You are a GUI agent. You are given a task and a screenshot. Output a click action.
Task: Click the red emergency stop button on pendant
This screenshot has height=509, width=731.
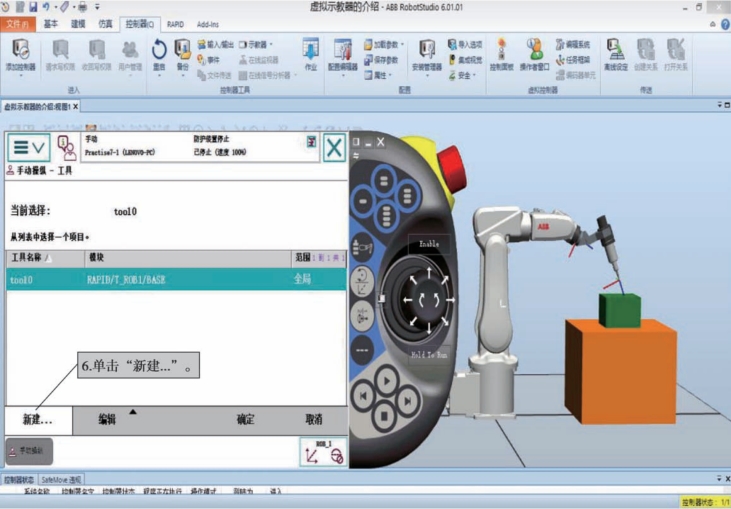click(451, 171)
